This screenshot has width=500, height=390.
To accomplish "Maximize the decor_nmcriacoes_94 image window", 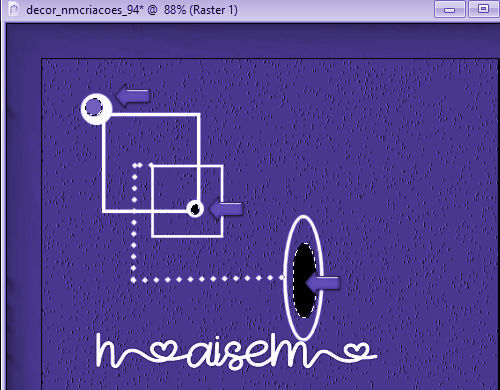I will 484,9.
